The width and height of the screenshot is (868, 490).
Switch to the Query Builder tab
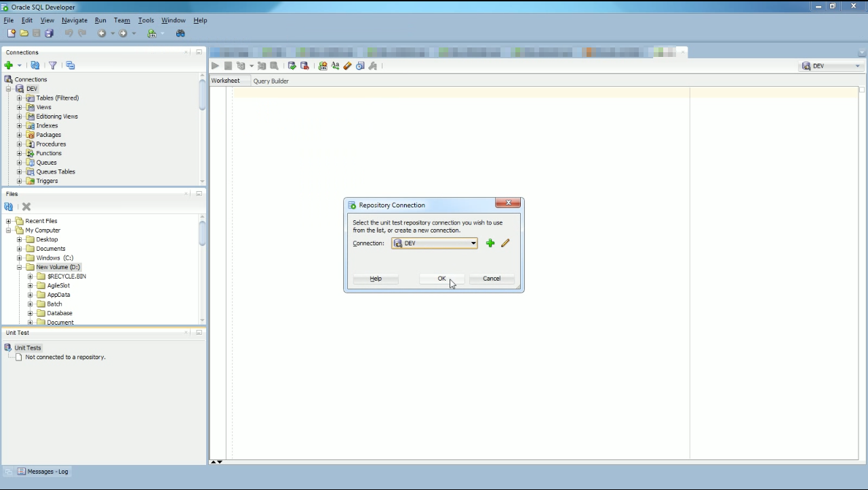point(271,81)
